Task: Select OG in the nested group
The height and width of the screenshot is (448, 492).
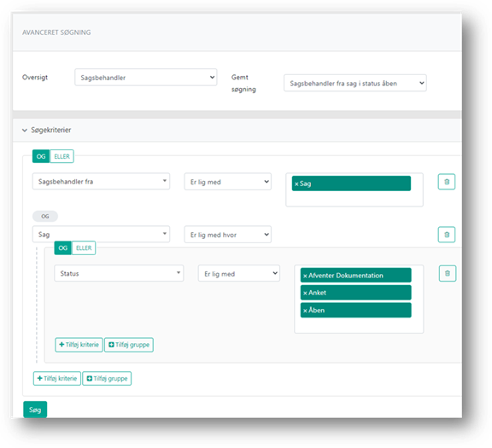Action: [62, 248]
